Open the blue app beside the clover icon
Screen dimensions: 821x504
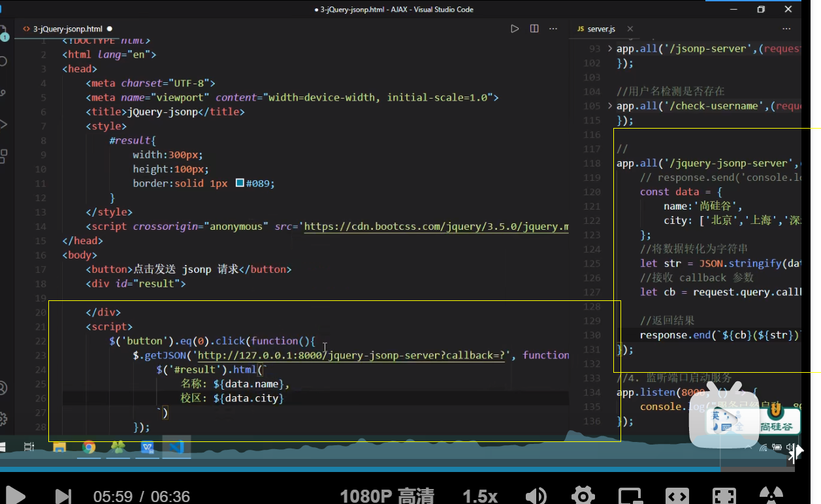coord(148,447)
